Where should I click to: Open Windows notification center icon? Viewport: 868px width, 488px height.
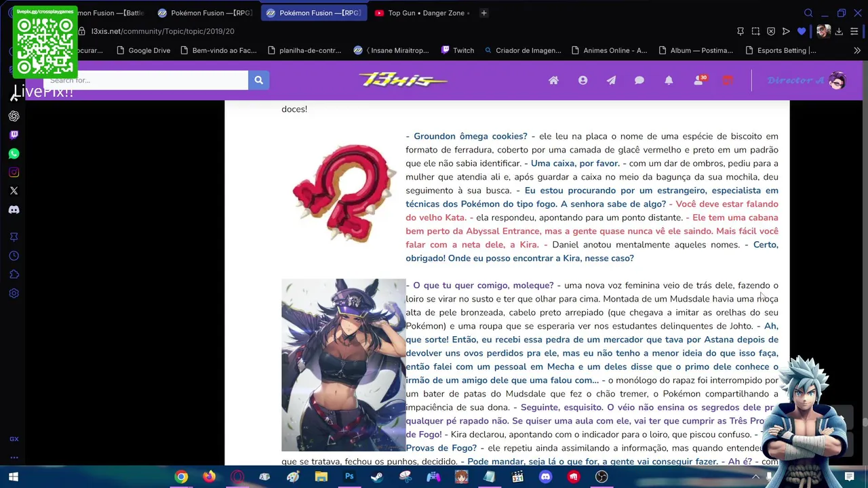pyautogui.click(x=849, y=477)
